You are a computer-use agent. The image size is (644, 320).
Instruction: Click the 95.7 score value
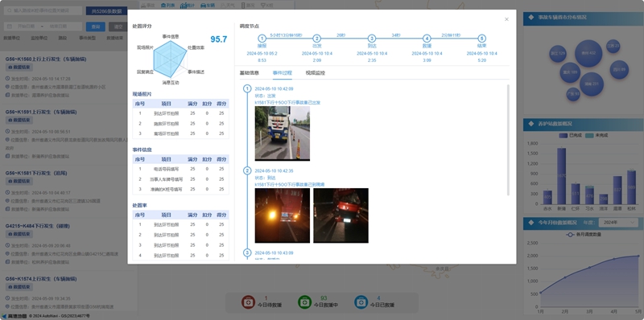[x=218, y=39]
